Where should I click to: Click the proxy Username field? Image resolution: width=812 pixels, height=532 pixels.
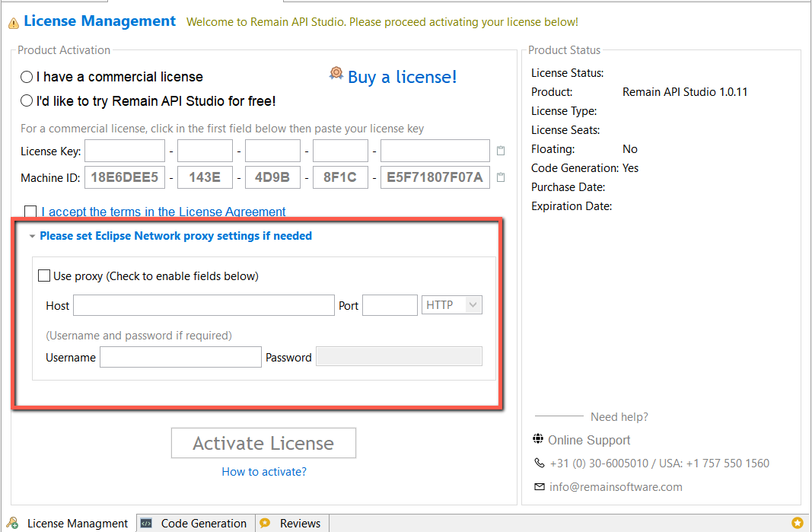click(180, 357)
